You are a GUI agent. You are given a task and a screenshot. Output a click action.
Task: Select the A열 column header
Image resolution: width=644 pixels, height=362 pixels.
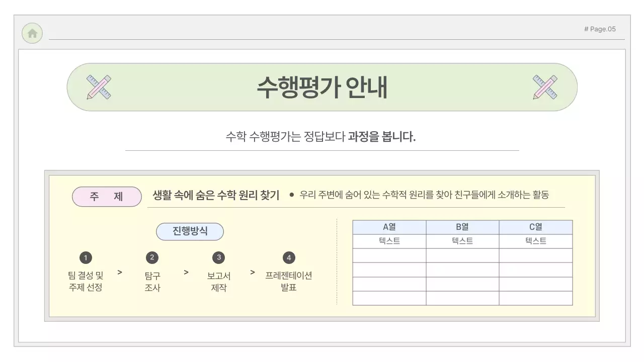pos(390,226)
